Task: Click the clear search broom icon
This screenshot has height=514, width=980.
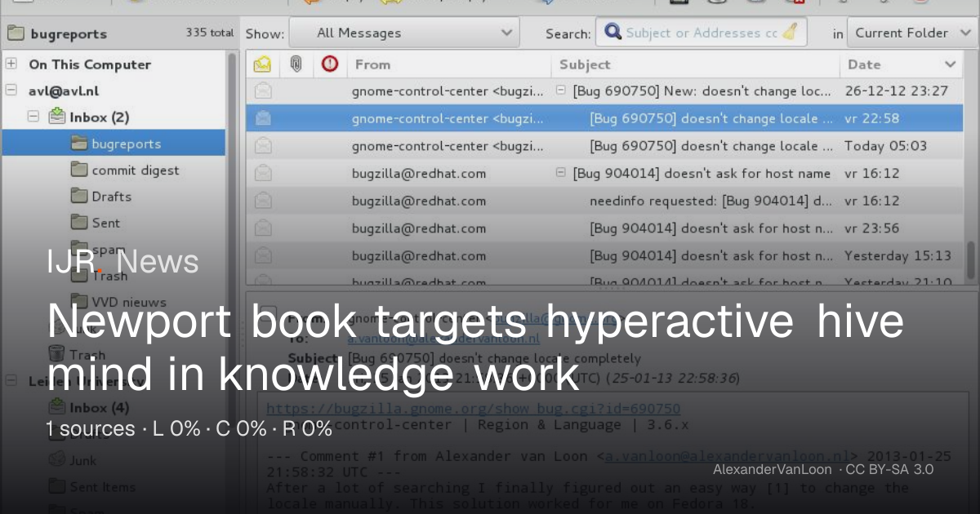Action: click(x=789, y=33)
